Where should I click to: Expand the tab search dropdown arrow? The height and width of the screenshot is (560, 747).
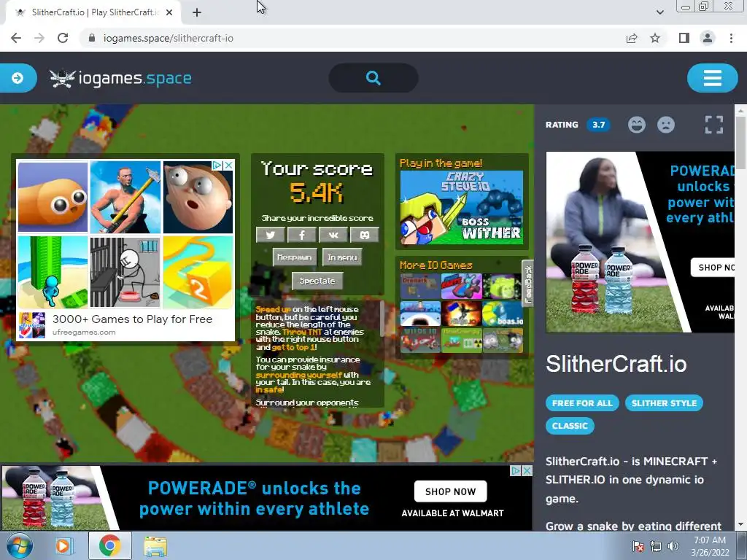click(x=659, y=12)
